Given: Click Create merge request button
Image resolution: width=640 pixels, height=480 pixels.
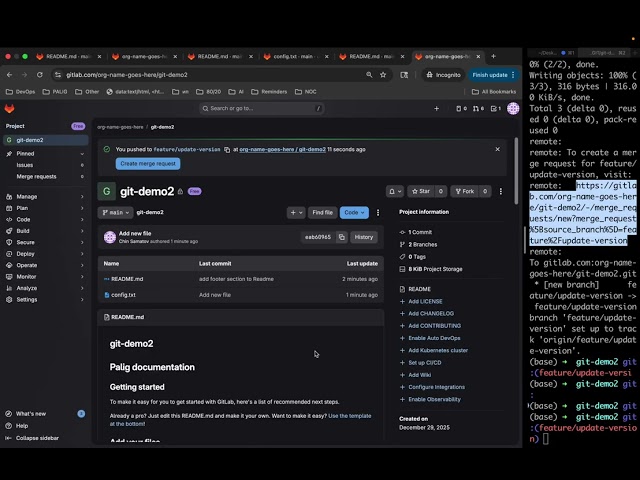Looking at the screenshot, I should (148, 164).
